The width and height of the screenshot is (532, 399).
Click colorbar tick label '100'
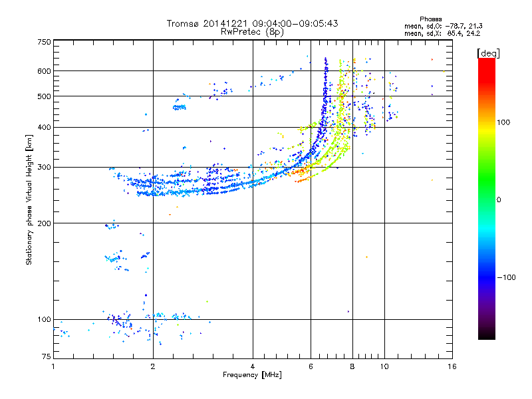(503, 122)
